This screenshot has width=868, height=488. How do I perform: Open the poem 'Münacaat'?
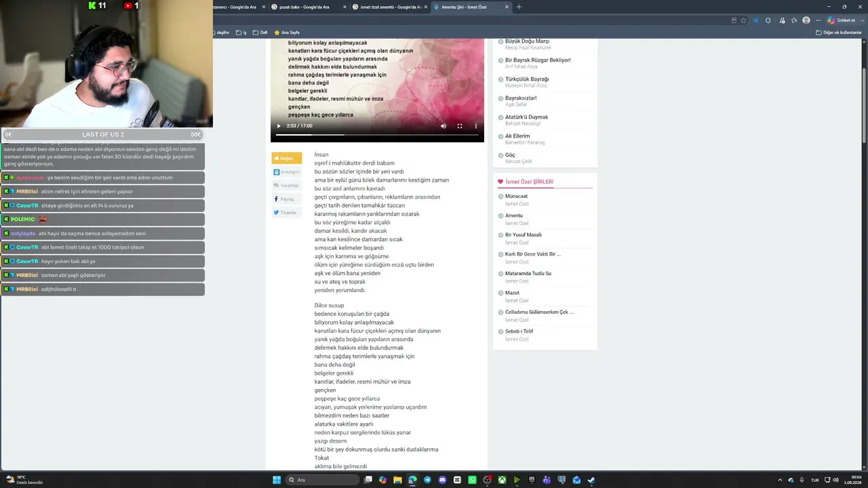(x=516, y=197)
